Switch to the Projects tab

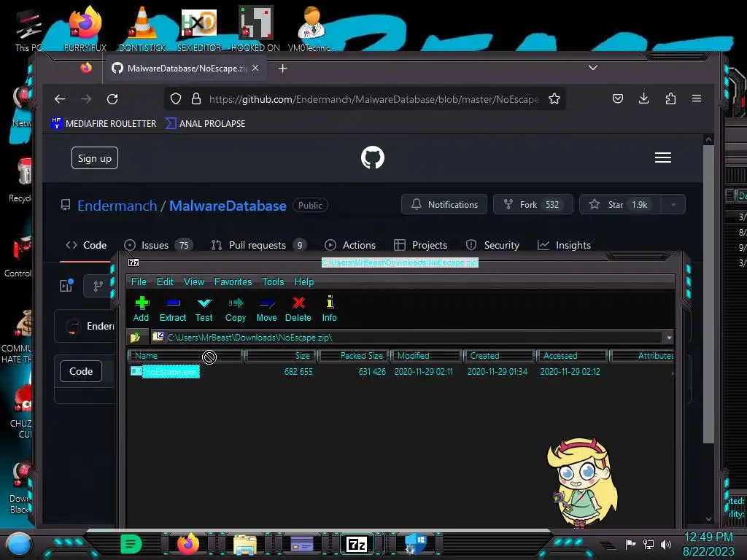421,245
